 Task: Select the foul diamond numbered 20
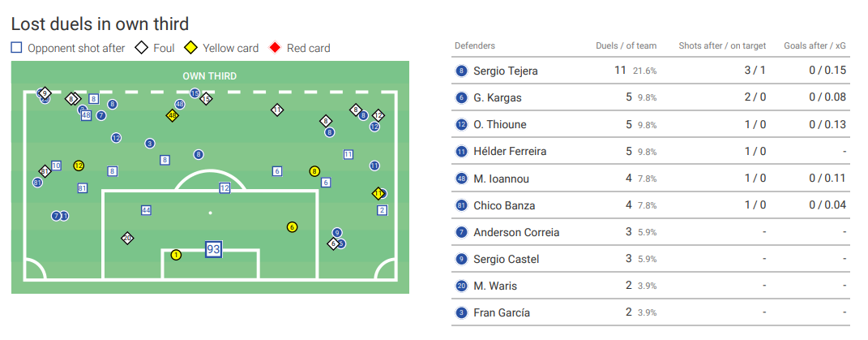pyautogui.click(x=128, y=239)
